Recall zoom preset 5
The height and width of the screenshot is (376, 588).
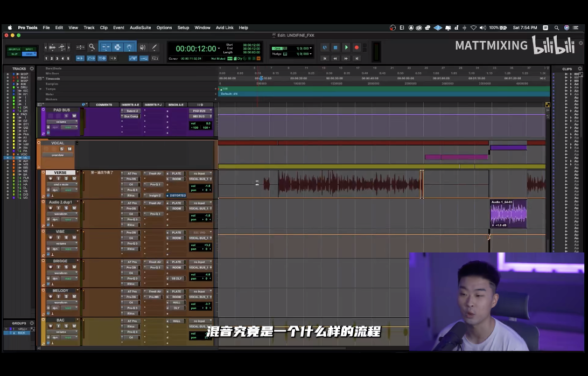click(x=68, y=59)
